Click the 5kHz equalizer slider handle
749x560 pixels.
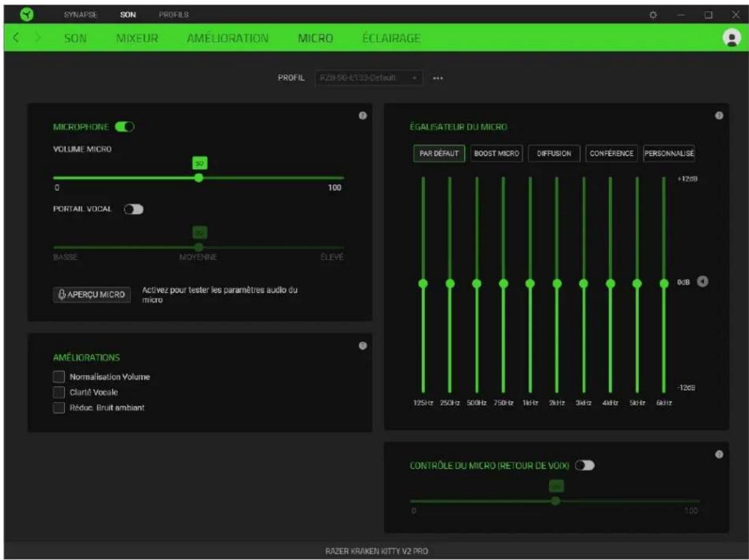point(636,283)
